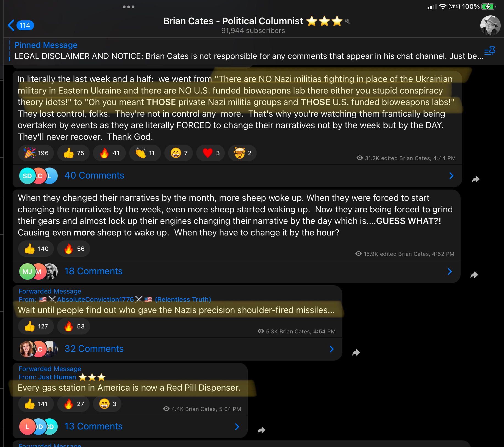
Task: Open Brian Cates channel profile photo
Action: pyautogui.click(x=490, y=26)
